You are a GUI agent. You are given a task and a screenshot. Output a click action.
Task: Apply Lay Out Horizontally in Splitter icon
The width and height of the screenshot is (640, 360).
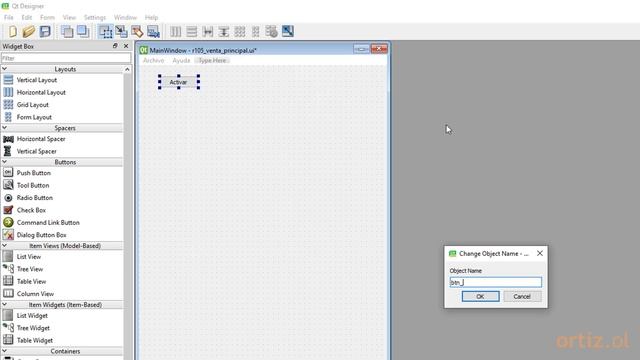point(208,31)
